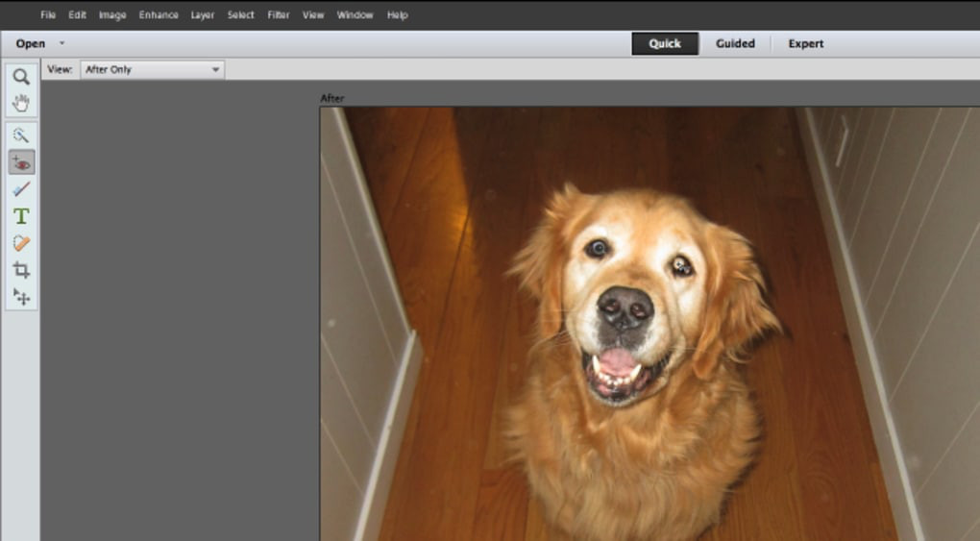Click the Open button

(x=31, y=44)
